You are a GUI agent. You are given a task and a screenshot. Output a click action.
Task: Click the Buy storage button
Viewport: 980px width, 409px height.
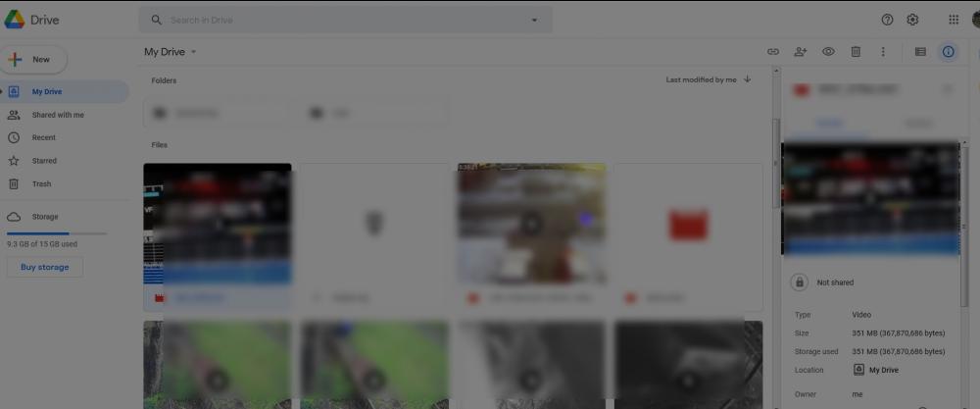(45, 267)
